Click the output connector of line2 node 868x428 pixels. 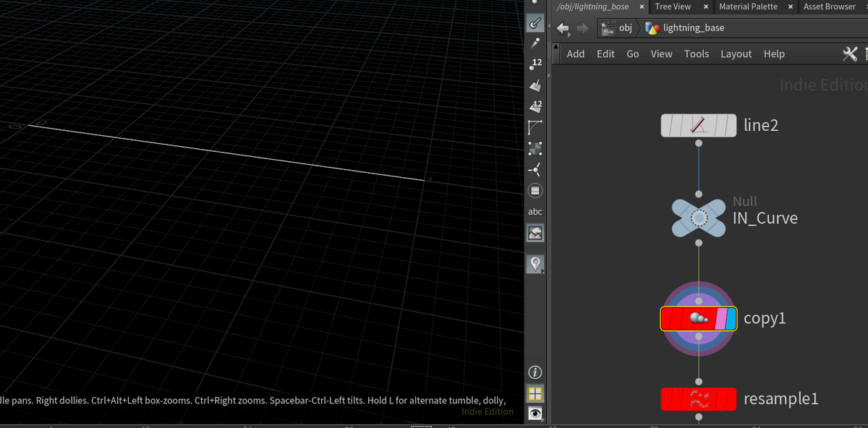tap(698, 143)
